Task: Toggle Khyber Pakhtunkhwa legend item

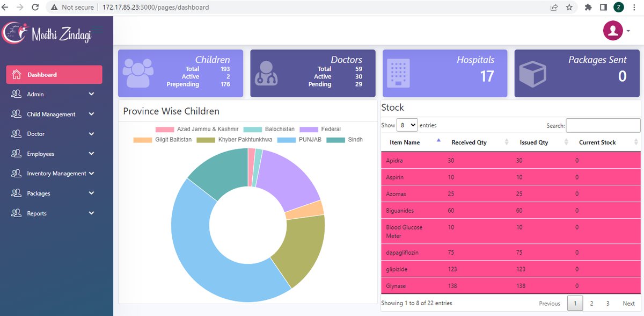Action: click(x=235, y=140)
